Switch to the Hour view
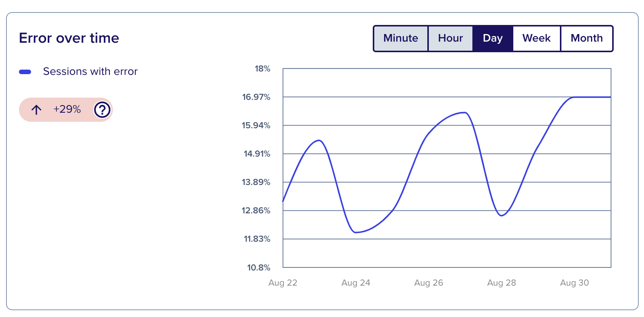 point(450,38)
